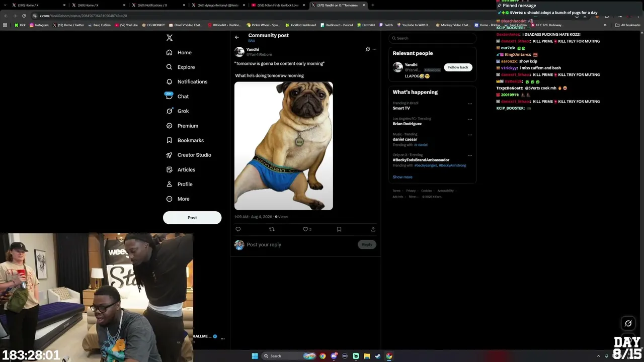The image size is (644, 362).
Task: Switch to the first '(370) Home / X' tab
Action: click(x=38, y=5)
